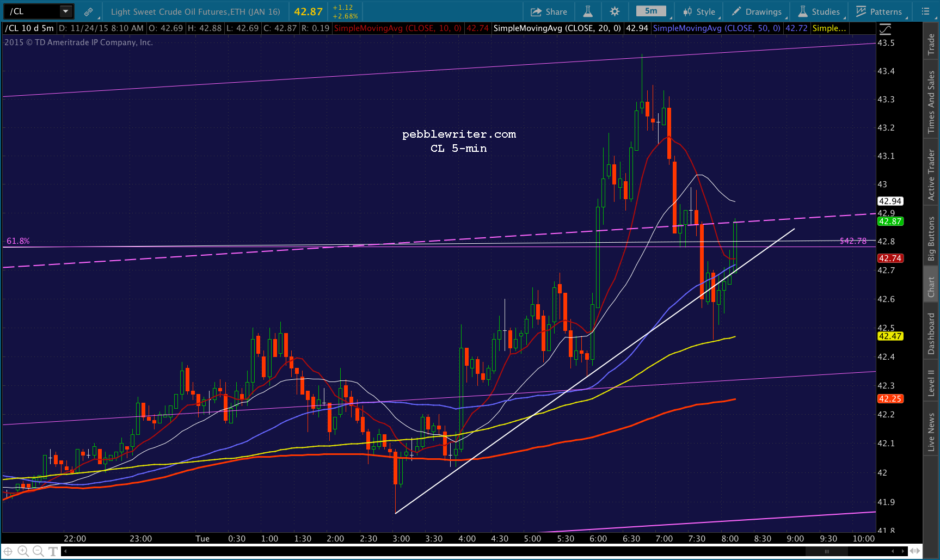
Task: Click the horizontal scrollbar thumb under chart
Action: pyautogui.click(x=826, y=551)
